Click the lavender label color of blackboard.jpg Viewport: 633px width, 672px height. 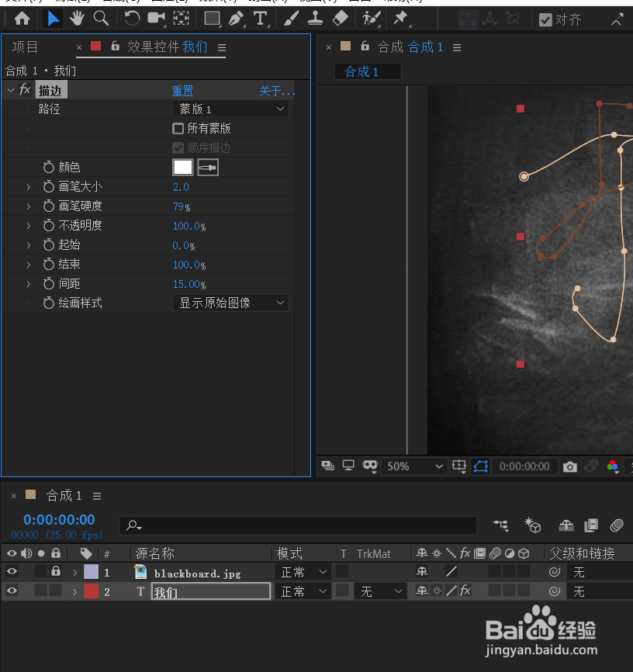pos(91,572)
